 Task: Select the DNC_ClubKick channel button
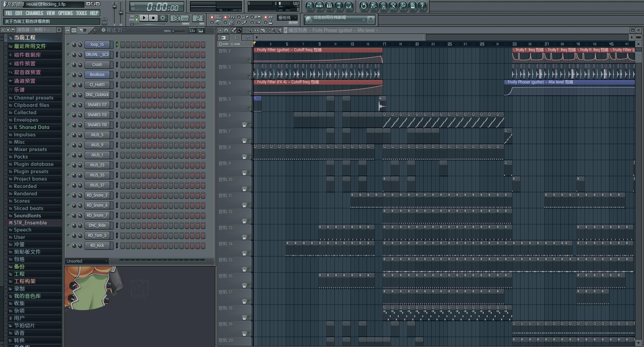tap(97, 94)
